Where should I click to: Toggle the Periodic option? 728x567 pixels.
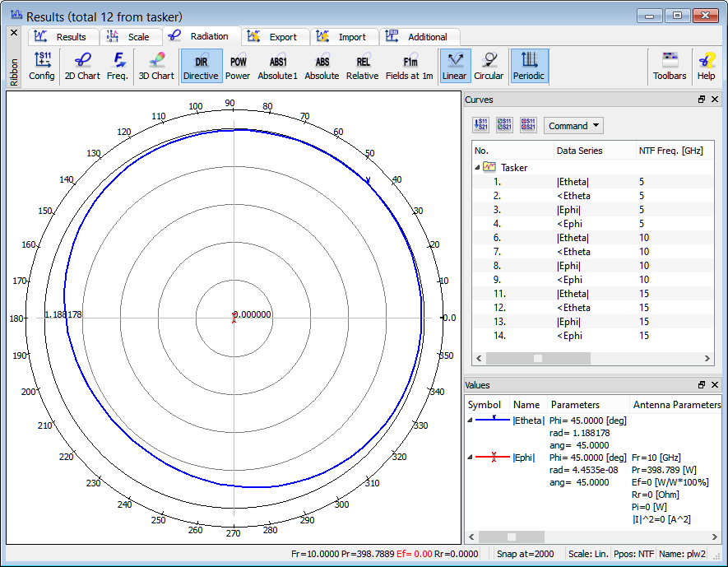point(529,66)
